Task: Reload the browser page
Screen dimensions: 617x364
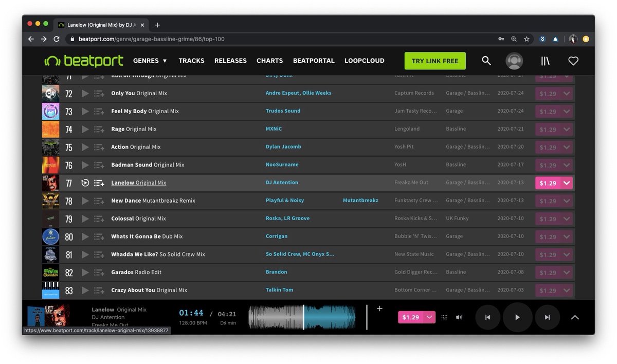Action: tap(57, 39)
